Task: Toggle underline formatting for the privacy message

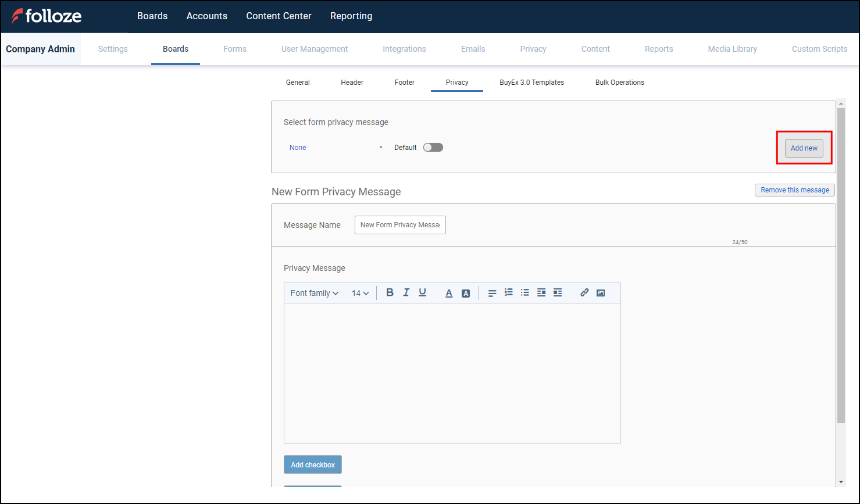Action: pyautogui.click(x=423, y=292)
